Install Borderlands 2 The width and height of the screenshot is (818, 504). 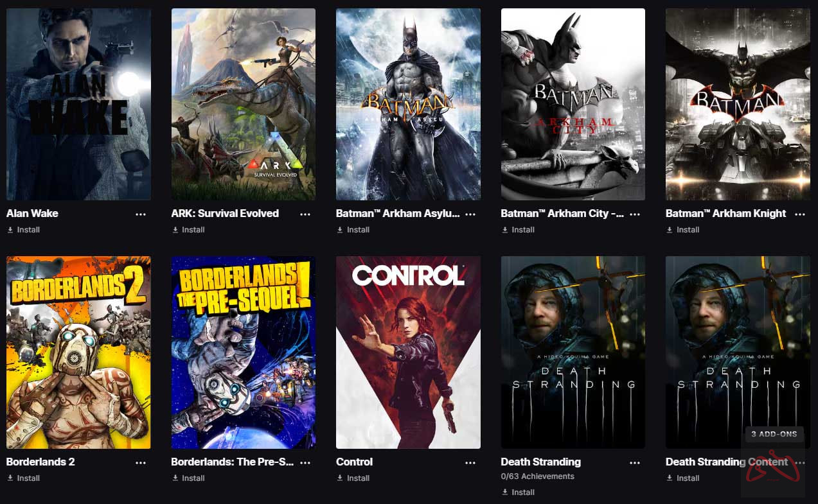24,478
